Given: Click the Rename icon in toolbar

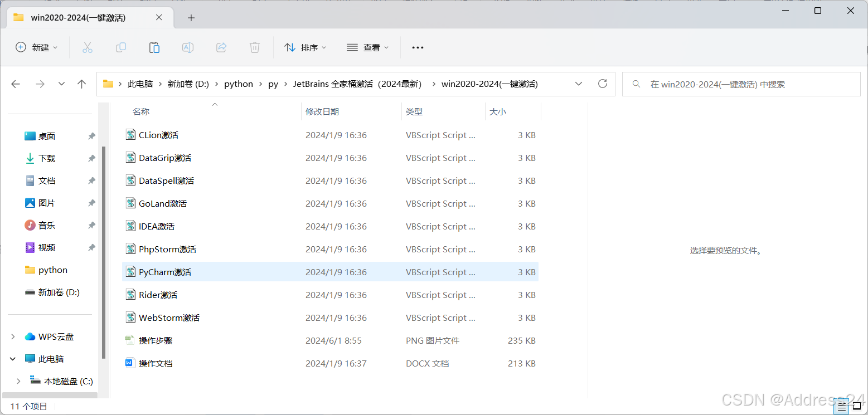Looking at the screenshot, I should [188, 47].
